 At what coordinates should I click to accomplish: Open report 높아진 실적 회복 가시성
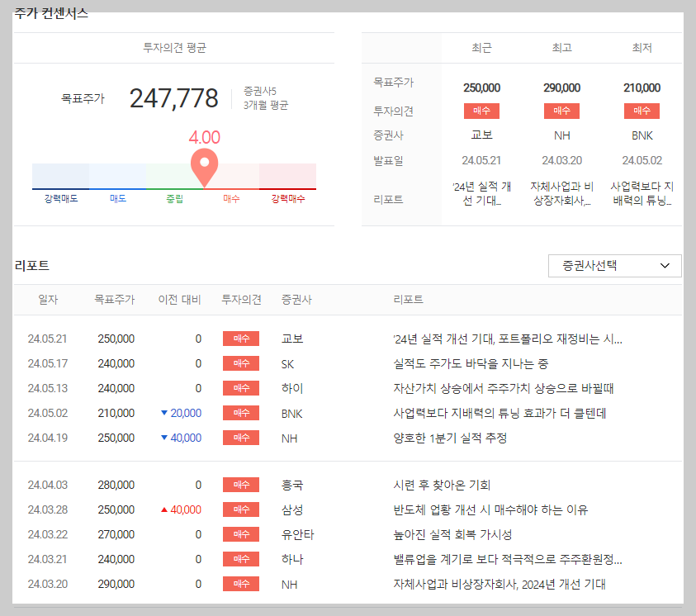click(x=452, y=535)
